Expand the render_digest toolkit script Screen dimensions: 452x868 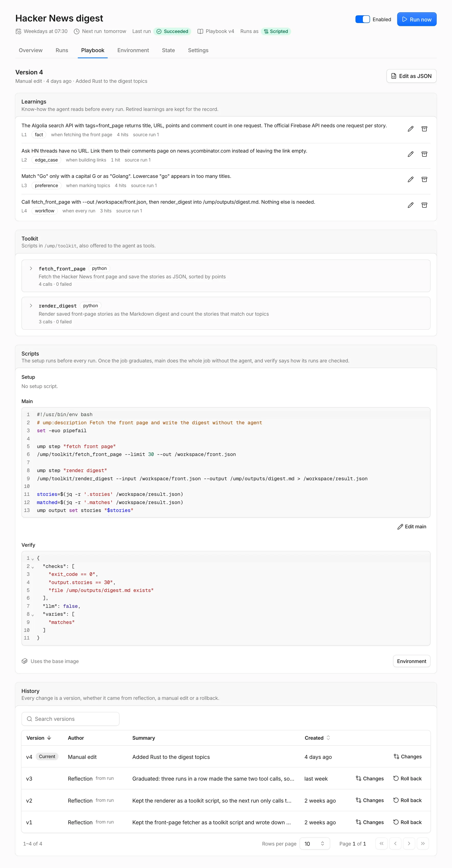point(31,306)
